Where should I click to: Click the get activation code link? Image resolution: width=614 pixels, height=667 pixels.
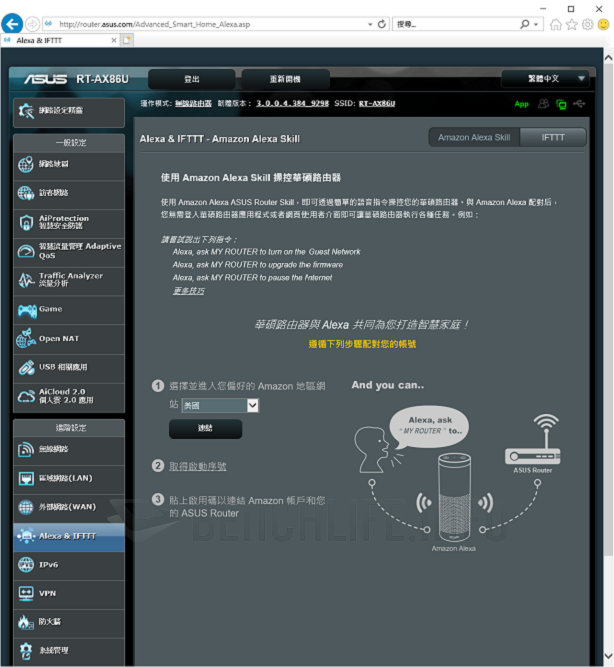click(x=198, y=467)
